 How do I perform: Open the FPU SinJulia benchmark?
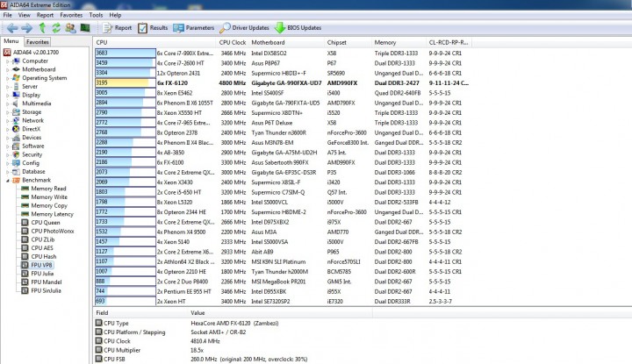[x=41, y=290]
